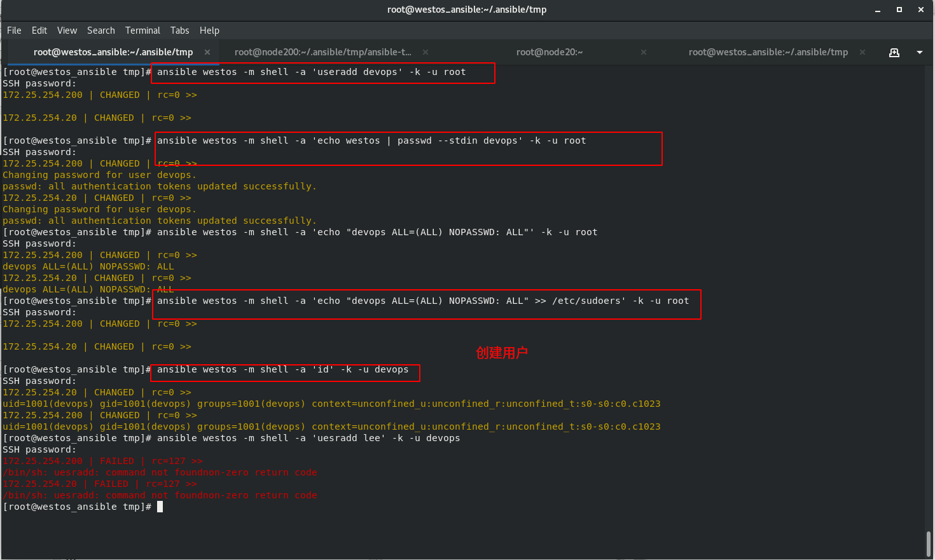
Task: Click the terminal cursor at the last prompt
Action: click(x=160, y=507)
